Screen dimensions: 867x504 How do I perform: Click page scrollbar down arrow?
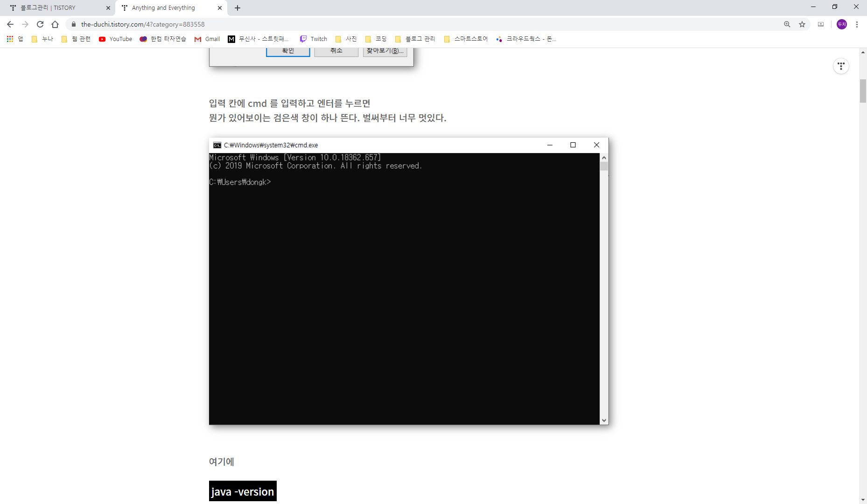point(863,500)
